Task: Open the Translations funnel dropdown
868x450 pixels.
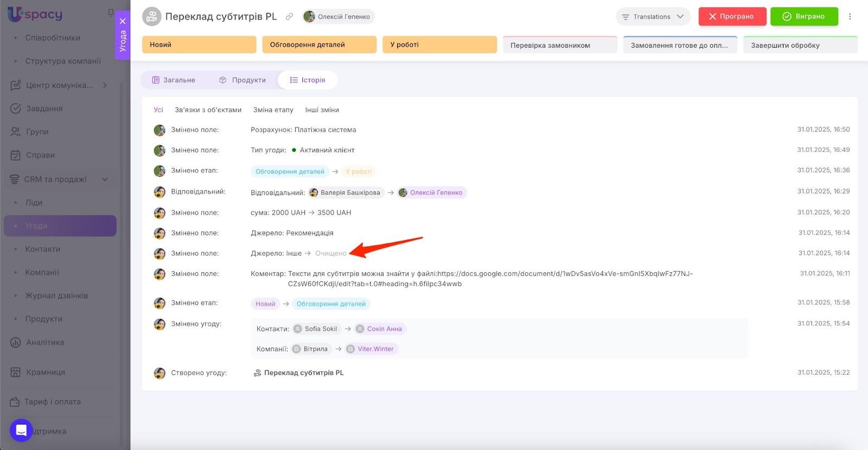Action: [x=653, y=17]
